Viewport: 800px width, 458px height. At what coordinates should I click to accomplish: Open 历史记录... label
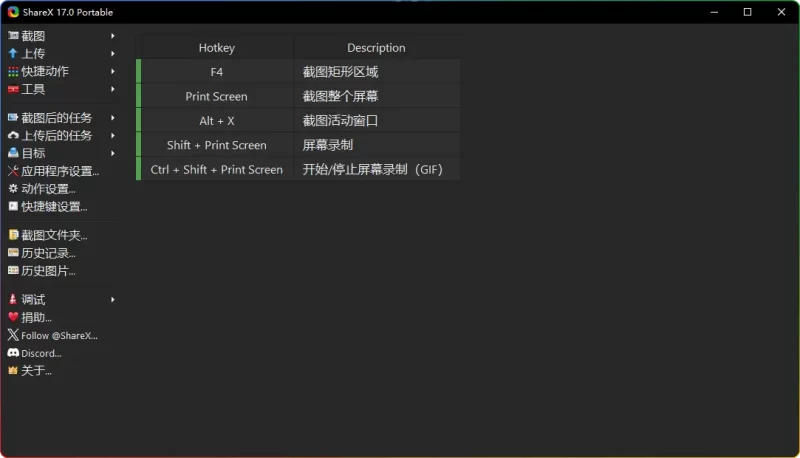coord(48,253)
